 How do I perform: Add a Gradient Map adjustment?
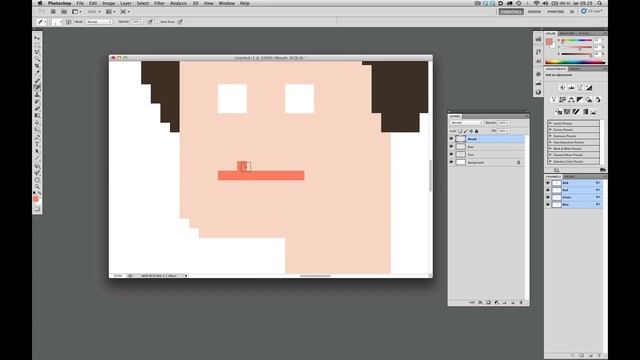(x=585, y=112)
